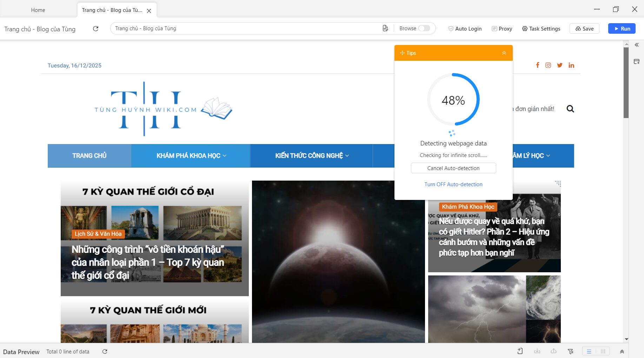Select the TRANG CHỦ navigation item

(x=89, y=156)
